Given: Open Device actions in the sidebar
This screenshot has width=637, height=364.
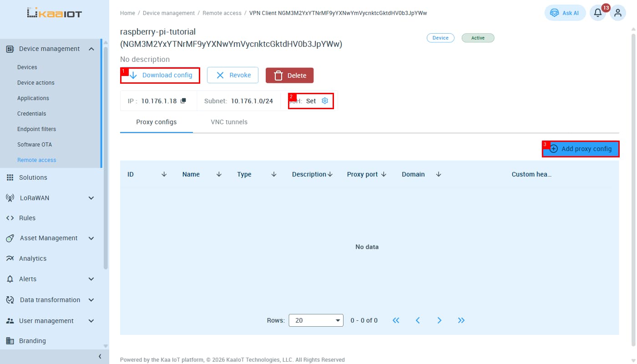Looking at the screenshot, I should click(x=36, y=83).
